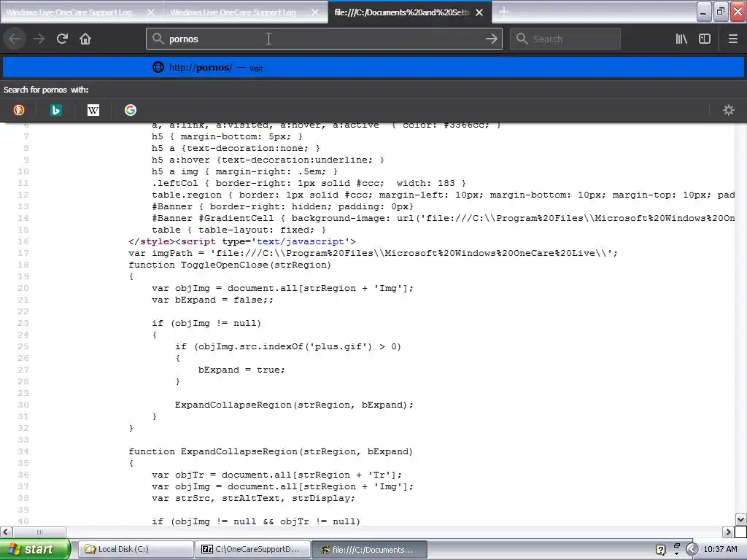Image resolution: width=747 pixels, height=560 pixels.
Task: Click the '.leftCol' CSS rule line
Action: coord(309,183)
